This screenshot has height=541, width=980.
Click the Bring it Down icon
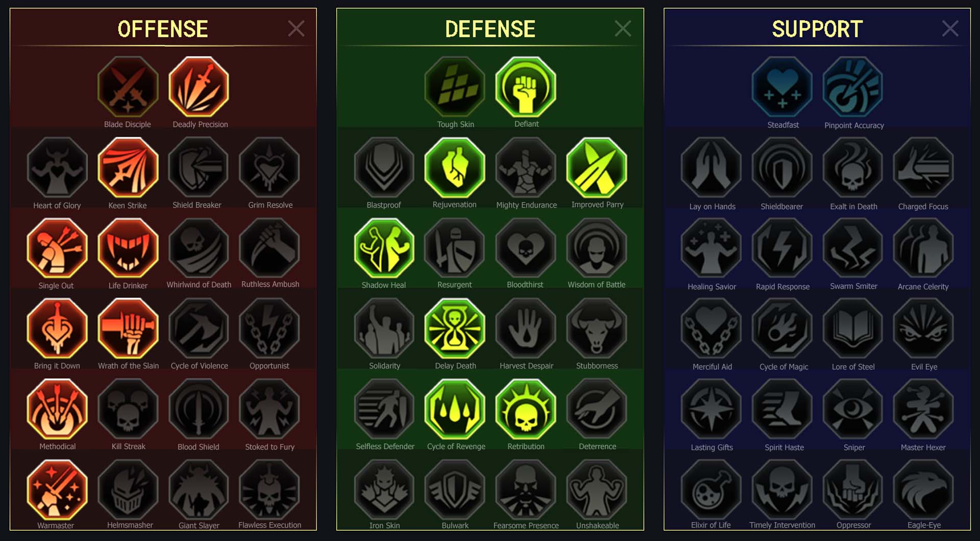(x=57, y=329)
